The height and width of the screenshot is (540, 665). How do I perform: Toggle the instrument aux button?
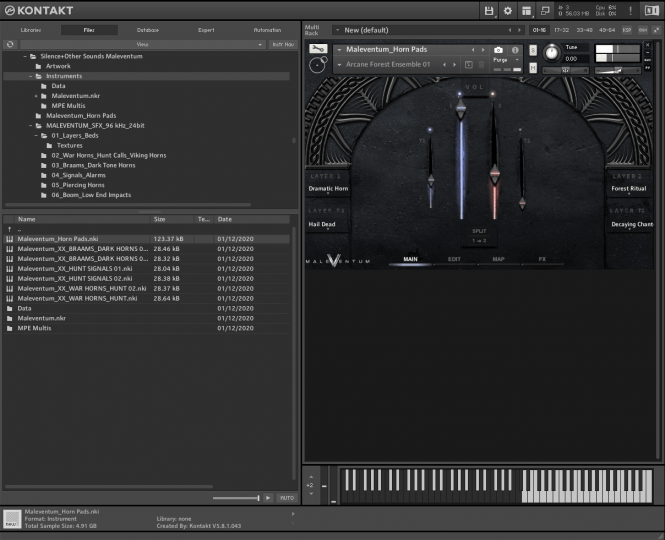648,60
